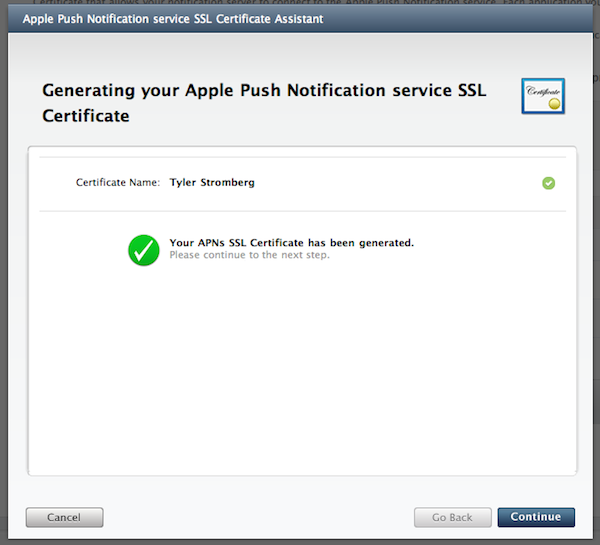
Task: Click the Go Back button
Action: click(x=452, y=517)
